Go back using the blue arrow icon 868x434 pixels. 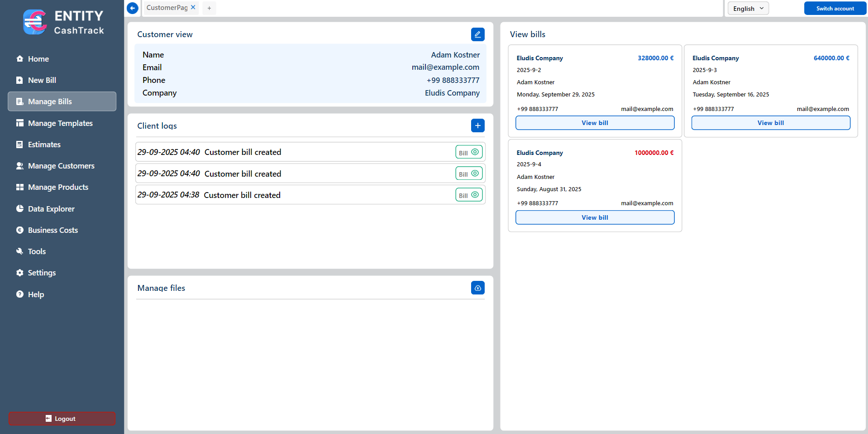(133, 8)
